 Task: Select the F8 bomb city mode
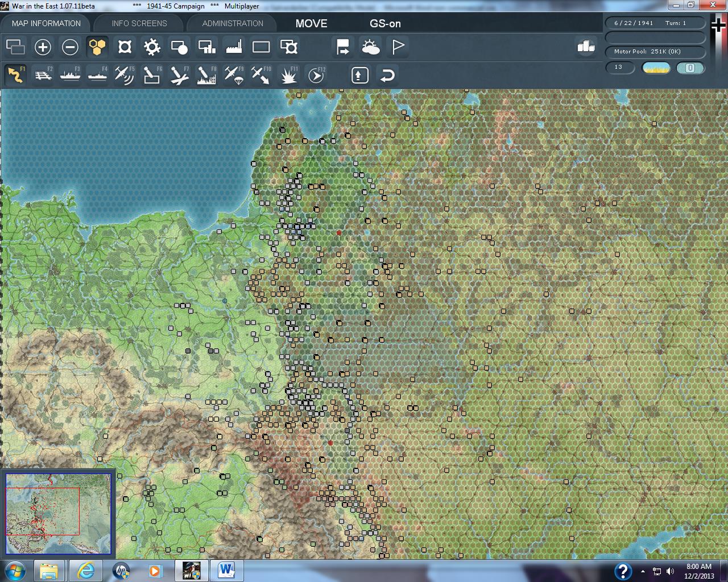tap(206, 75)
